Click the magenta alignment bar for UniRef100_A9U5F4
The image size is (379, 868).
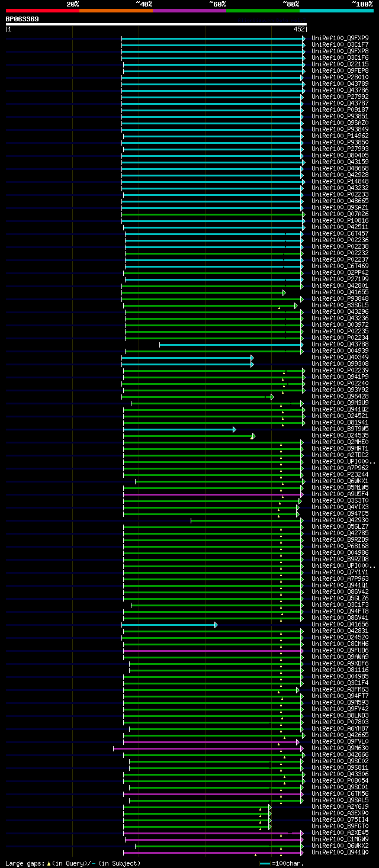tap(213, 494)
